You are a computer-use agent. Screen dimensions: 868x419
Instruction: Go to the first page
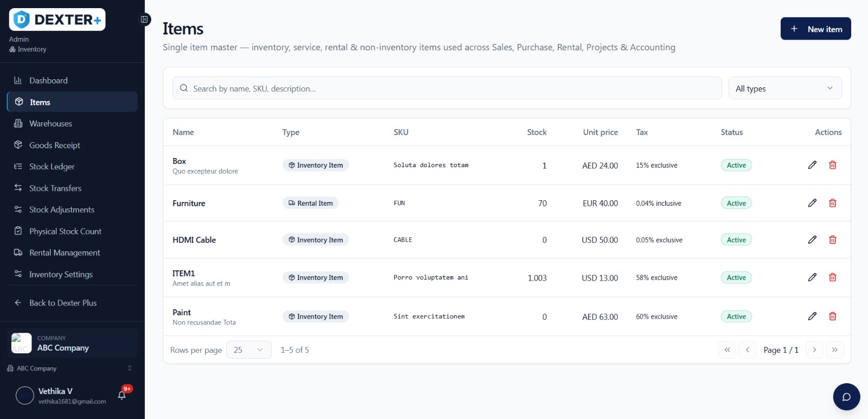(x=727, y=350)
